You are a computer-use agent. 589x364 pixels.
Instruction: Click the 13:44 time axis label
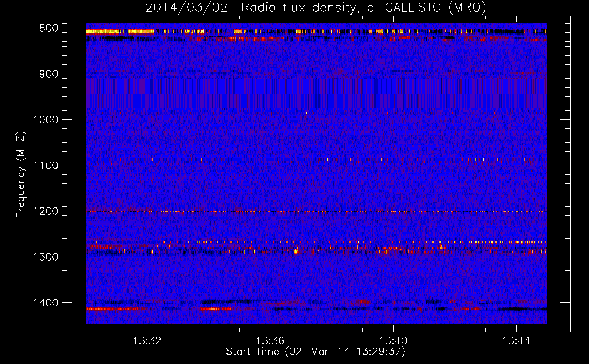[x=516, y=341]
